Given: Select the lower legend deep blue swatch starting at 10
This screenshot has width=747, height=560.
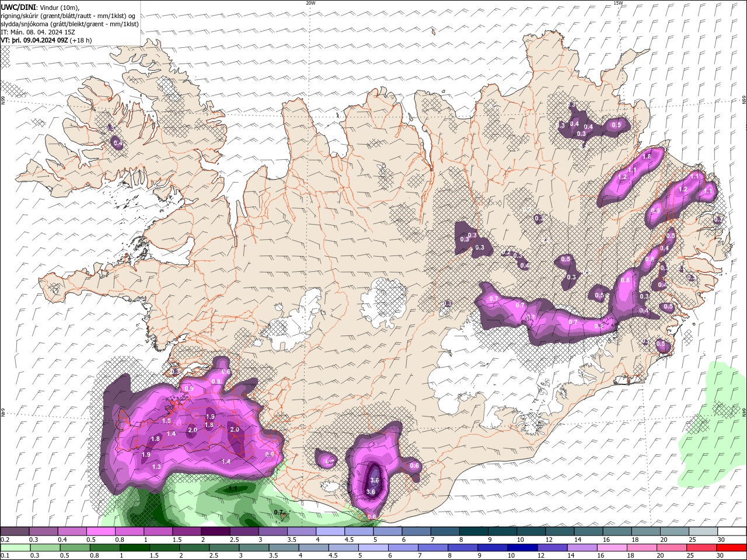Looking at the screenshot, I should point(523,548).
